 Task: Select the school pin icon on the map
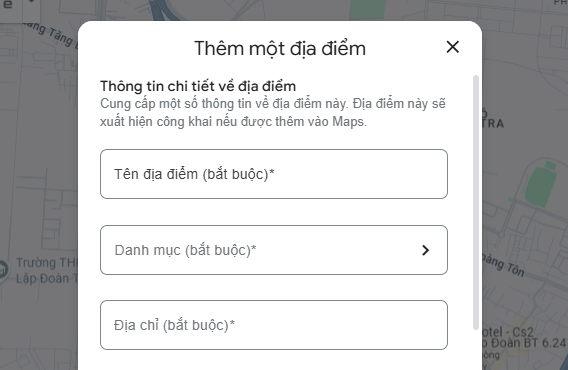pos(3,270)
